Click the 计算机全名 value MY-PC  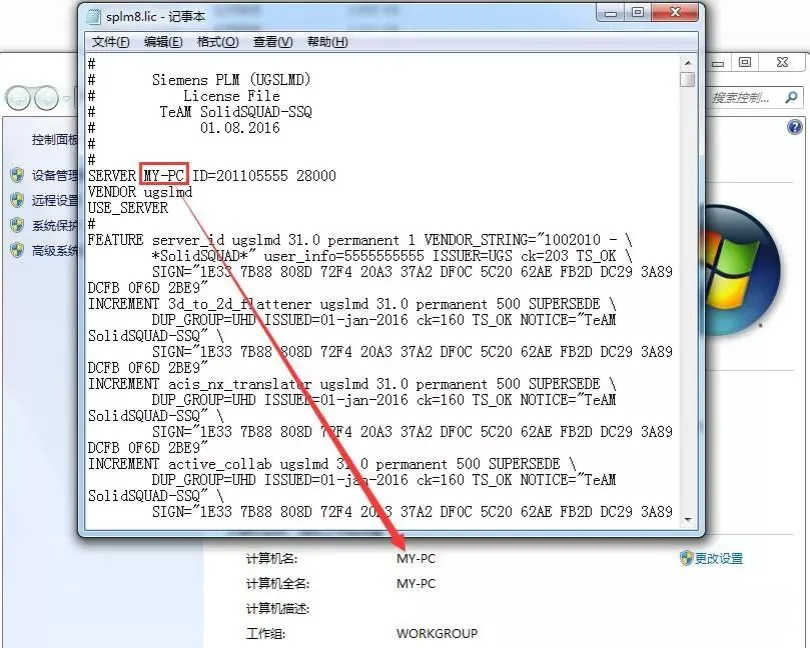coord(416,583)
